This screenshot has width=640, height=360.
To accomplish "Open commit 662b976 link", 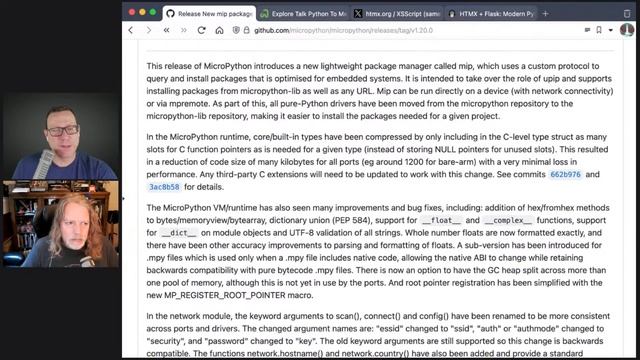I will (x=565, y=174).
